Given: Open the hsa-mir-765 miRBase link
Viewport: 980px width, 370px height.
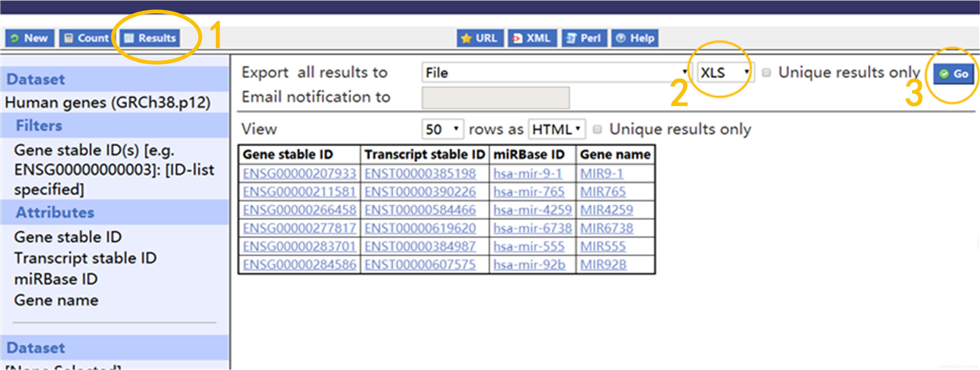Looking at the screenshot, I should click(529, 192).
